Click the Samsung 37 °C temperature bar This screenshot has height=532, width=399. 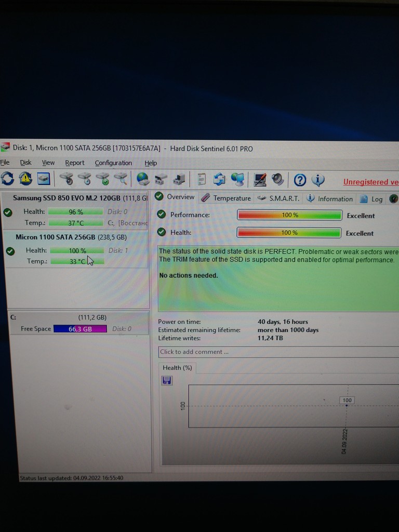pos(76,223)
